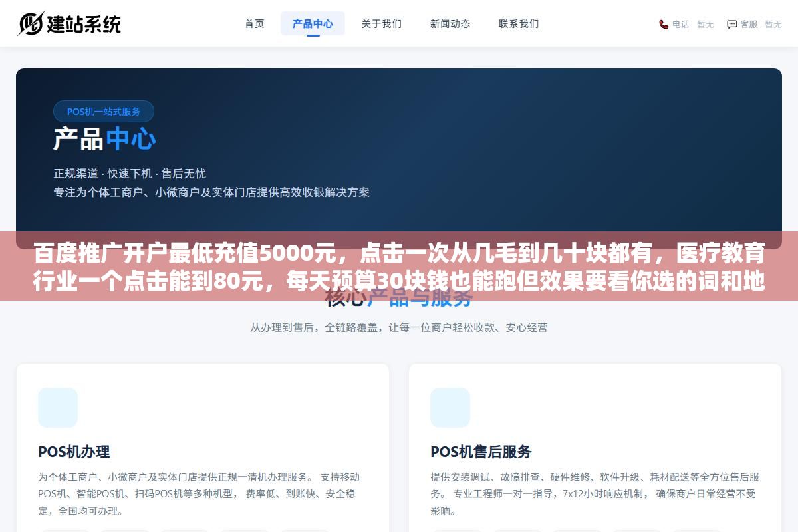The width and height of the screenshot is (798, 532).
Task: Navigate to 联系我们
Action: coord(519,23)
